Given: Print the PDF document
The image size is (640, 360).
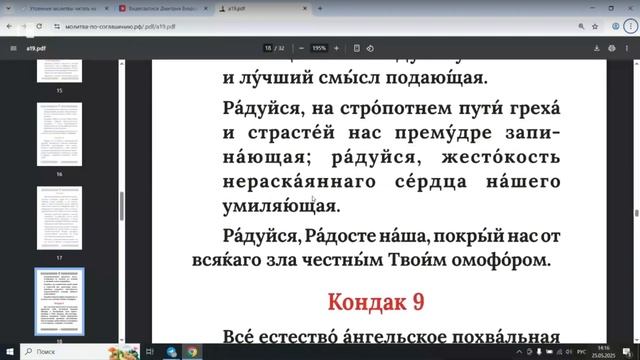Looking at the screenshot, I should [x=611, y=48].
